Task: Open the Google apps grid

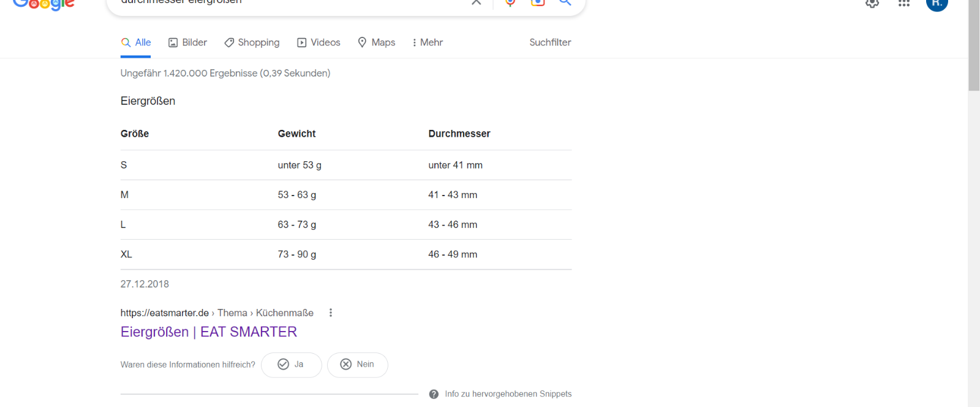Action: [904, 4]
